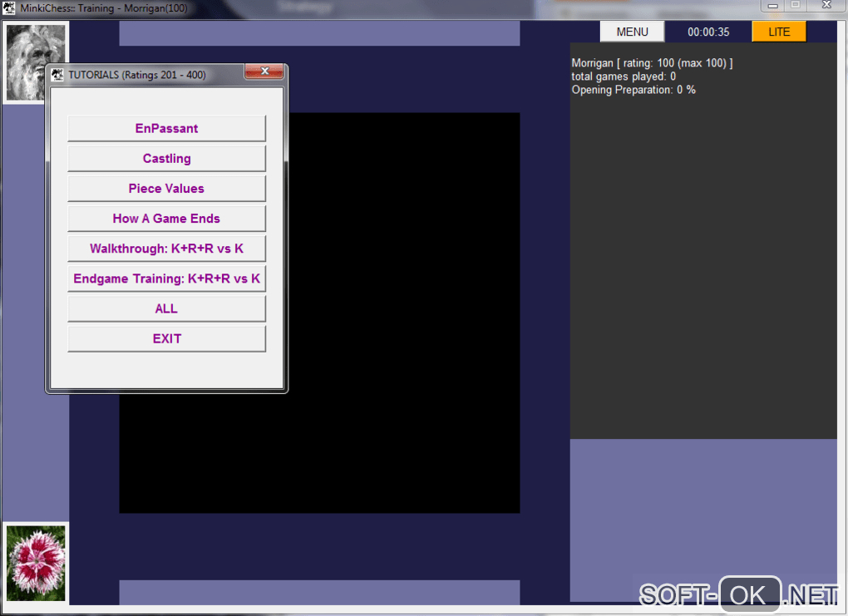Click the pink flower player avatar
Screen dimensions: 848x616
[x=36, y=563]
